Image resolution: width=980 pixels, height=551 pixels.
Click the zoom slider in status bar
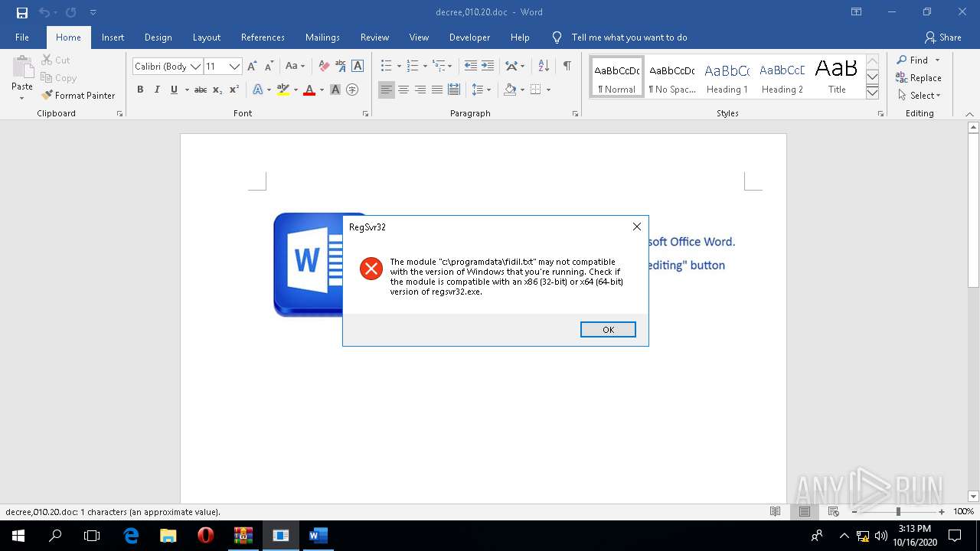(898, 512)
